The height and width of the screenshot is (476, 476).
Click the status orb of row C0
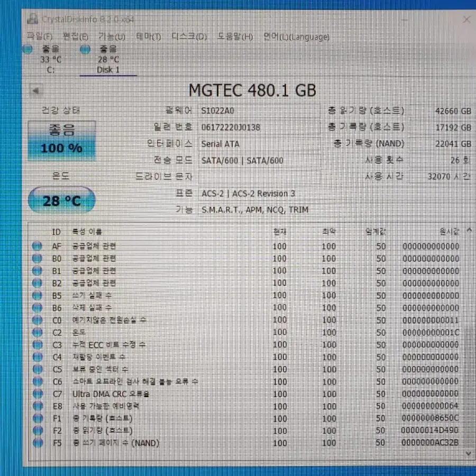[37, 320]
